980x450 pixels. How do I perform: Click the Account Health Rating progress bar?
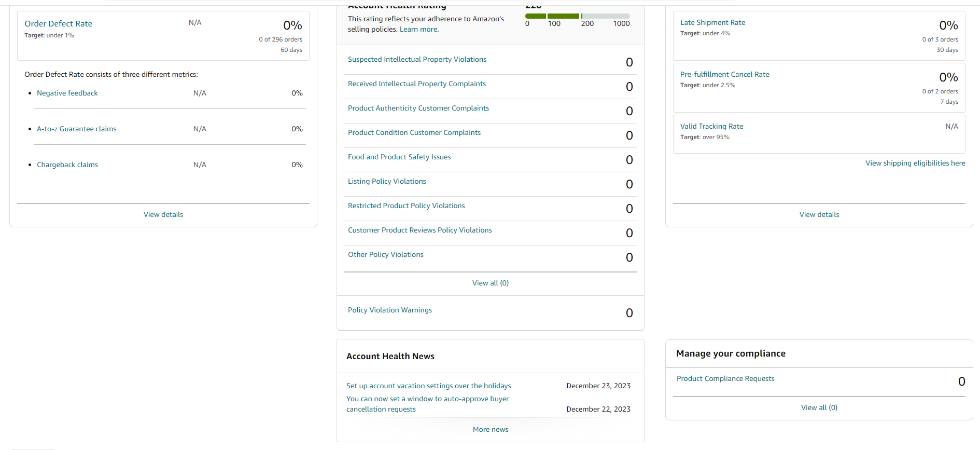click(578, 16)
